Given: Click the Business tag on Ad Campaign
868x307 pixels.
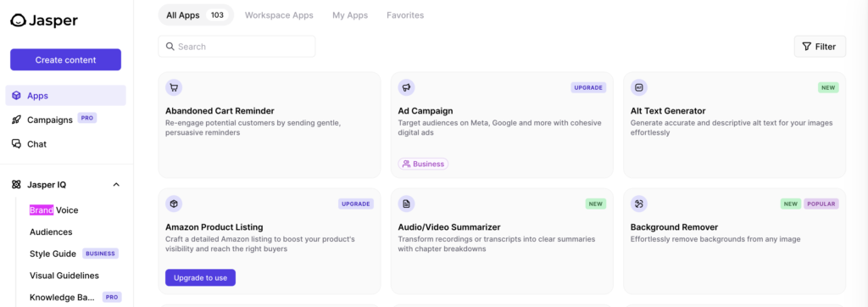Looking at the screenshot, I should [x=423, y=164].
